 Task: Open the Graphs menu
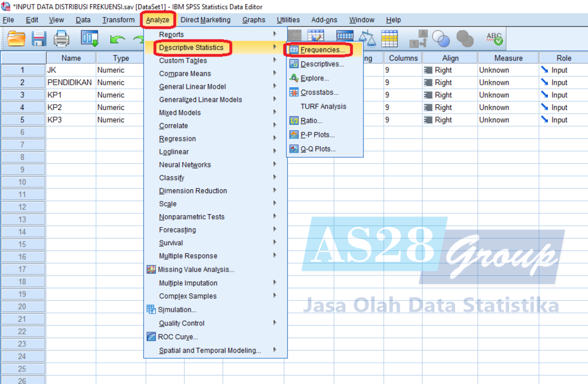click(254, 20)
